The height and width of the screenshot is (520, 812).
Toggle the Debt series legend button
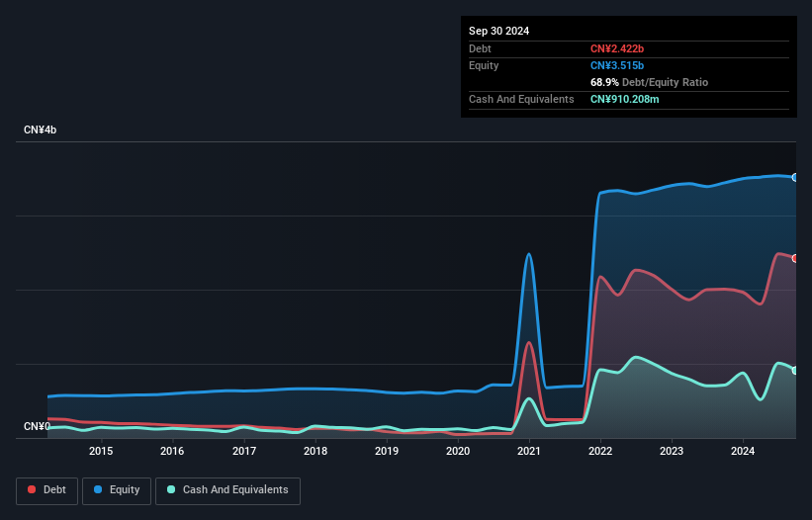pyautogui.click(x=47, y=490)
